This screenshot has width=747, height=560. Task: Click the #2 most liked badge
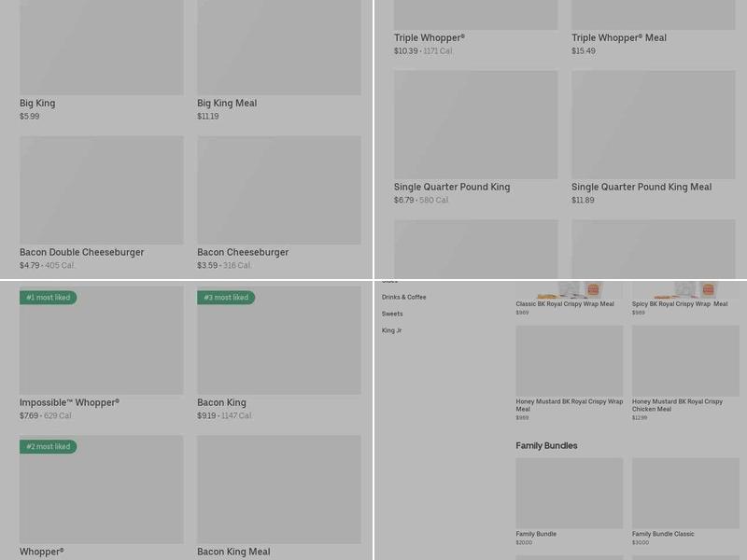[49, 447]
